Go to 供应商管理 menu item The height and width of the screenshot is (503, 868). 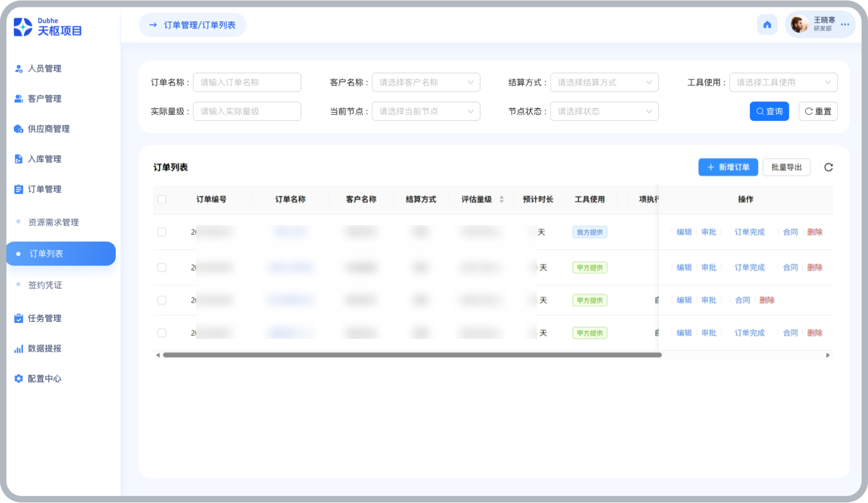click(49, 129)
